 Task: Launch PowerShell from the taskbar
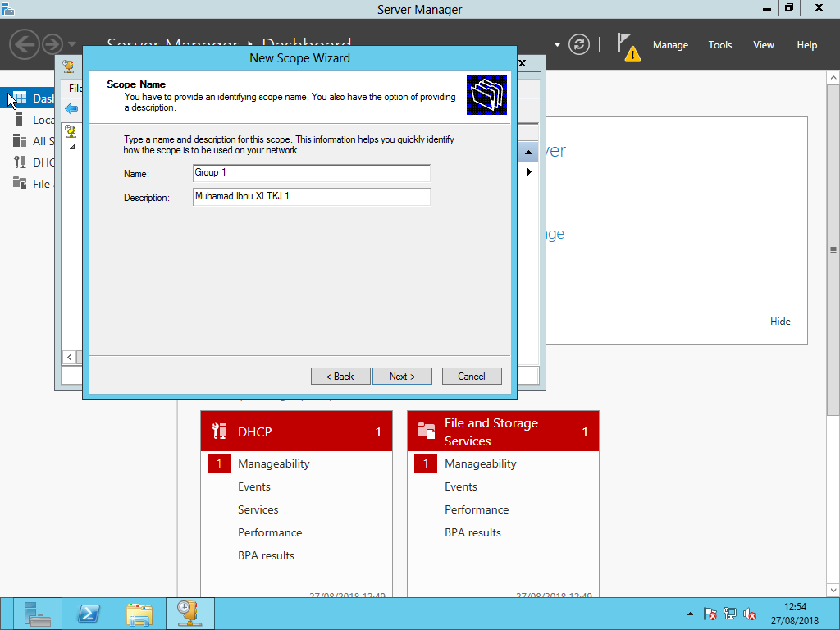pyautogui.click(x=89, y=614)
